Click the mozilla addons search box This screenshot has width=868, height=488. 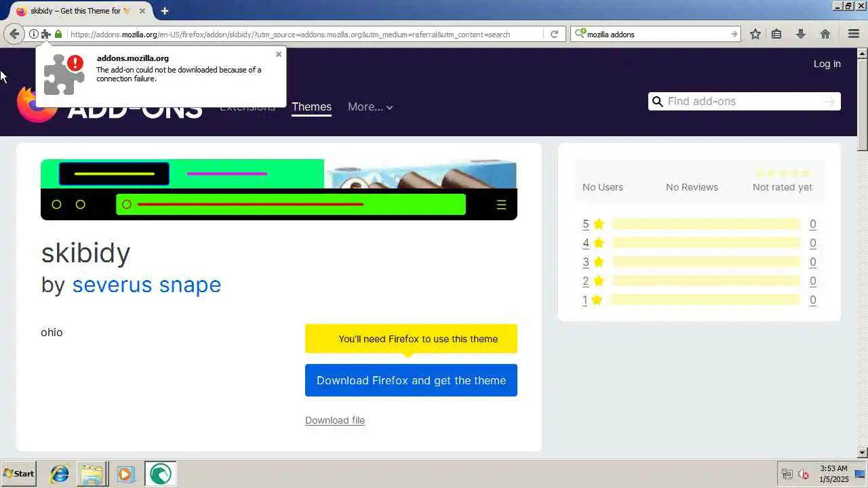(x=656, y=34)
